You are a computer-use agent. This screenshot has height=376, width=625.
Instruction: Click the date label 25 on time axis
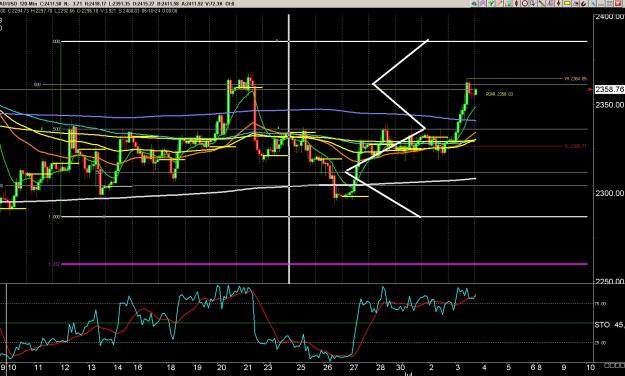tap(301, 367)
